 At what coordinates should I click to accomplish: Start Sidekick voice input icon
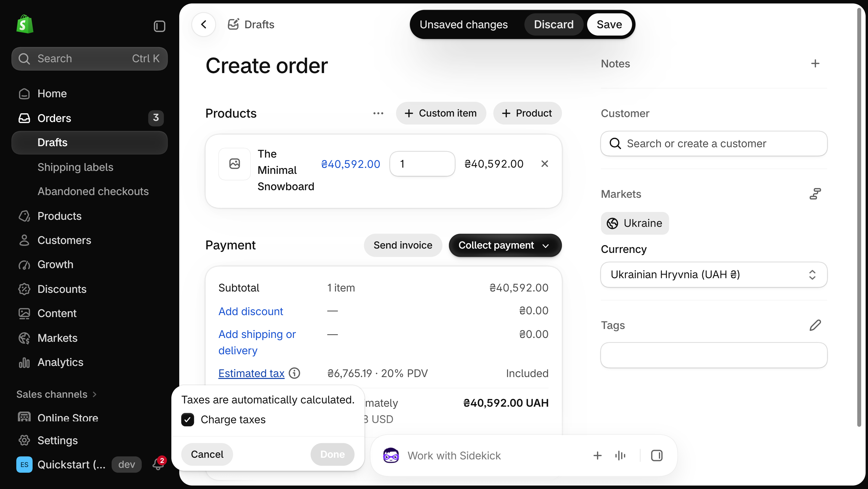[620, 455]
